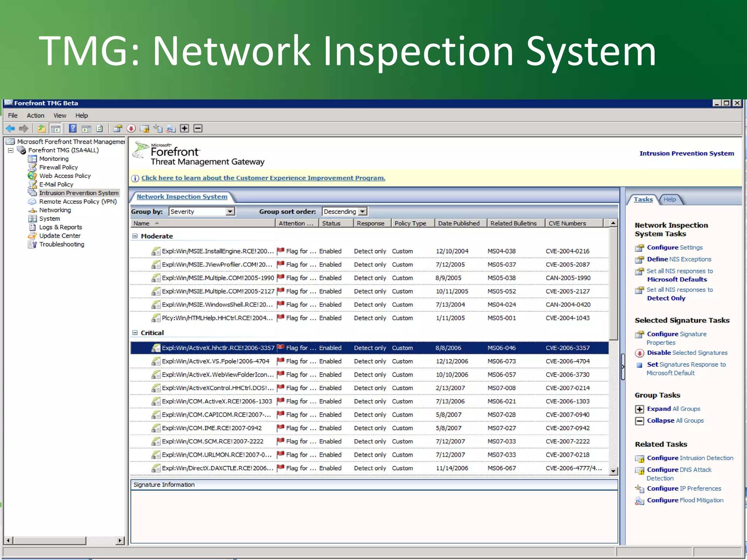Sort by the Date Published column header
The height and width of the screenshot is (560, 747).
461,223
